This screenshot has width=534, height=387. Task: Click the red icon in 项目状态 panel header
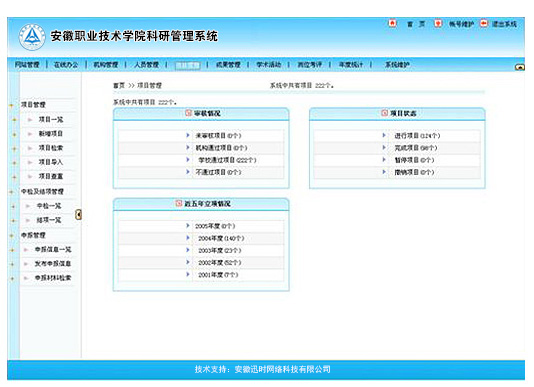click(x=384, y=113)
